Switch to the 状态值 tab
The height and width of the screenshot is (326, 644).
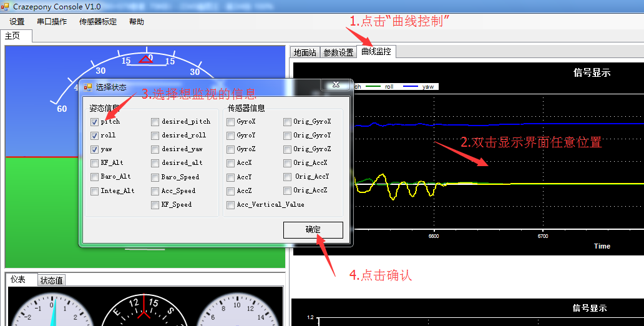51,280
